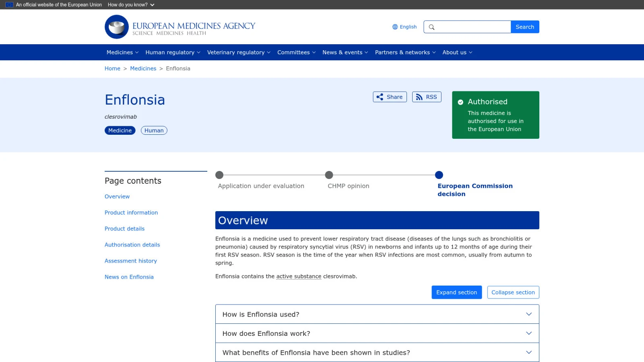Jump to Overview in page contents
Screen dimensions: 644x362
(x=117, y=196)
